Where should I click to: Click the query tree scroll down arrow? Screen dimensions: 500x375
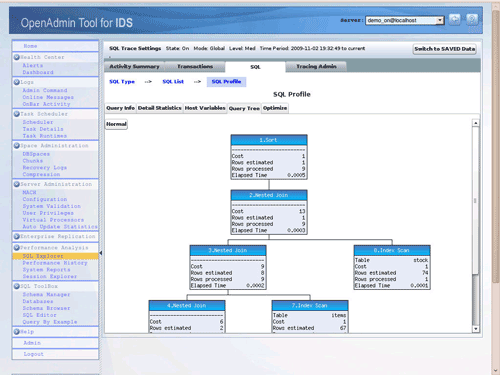click(x=476, y=329)
